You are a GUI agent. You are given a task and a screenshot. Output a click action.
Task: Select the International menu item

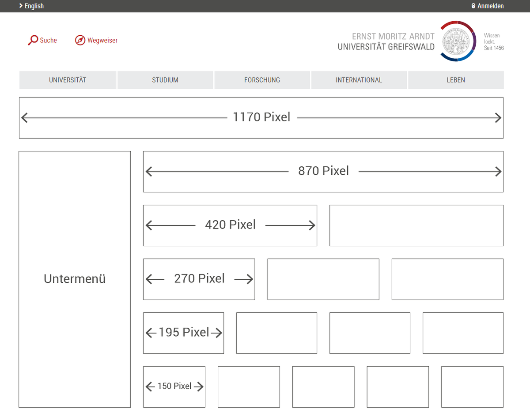359,80
